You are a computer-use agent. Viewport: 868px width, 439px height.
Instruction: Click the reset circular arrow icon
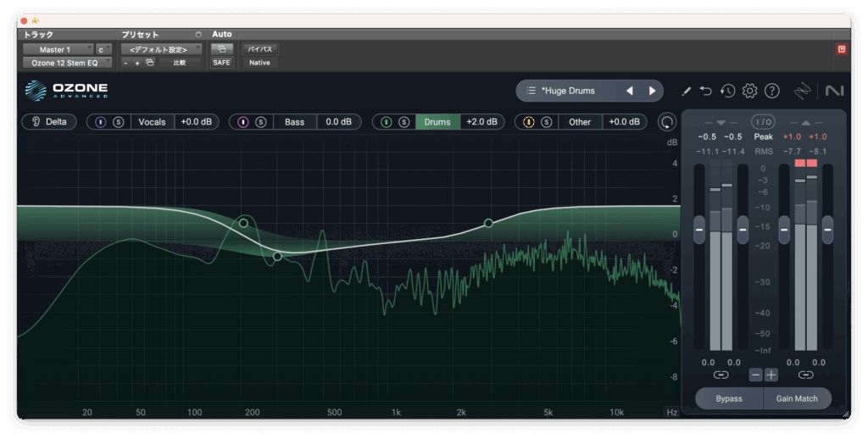(x=668, y=122)
